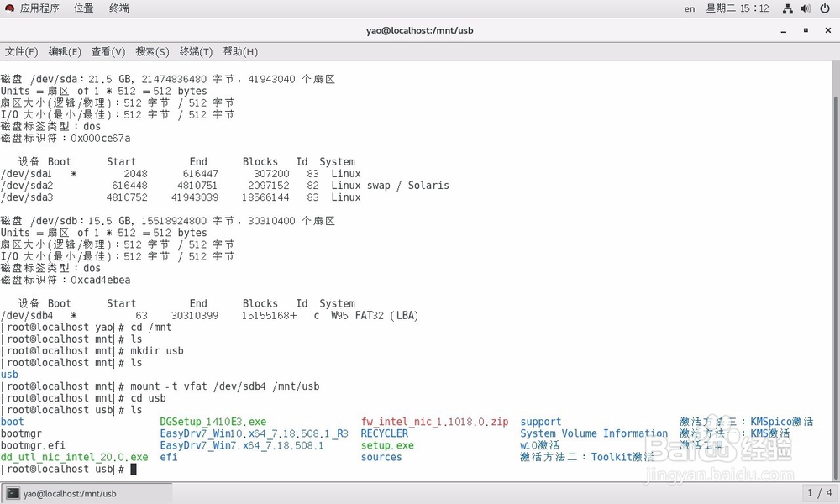Screen dimensions: 840x504
Task: Open the 帮助(H) menu
Action: [240, 51]
